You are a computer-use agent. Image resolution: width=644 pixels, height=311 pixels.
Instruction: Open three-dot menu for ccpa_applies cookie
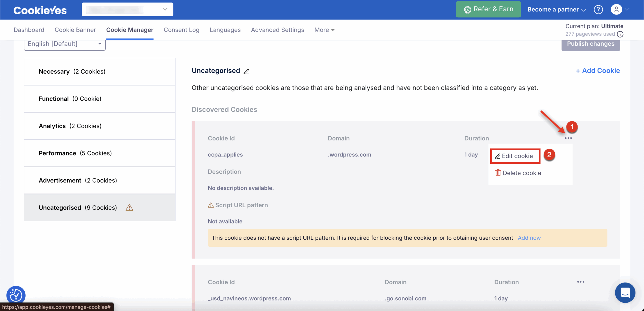pos(568,138)
